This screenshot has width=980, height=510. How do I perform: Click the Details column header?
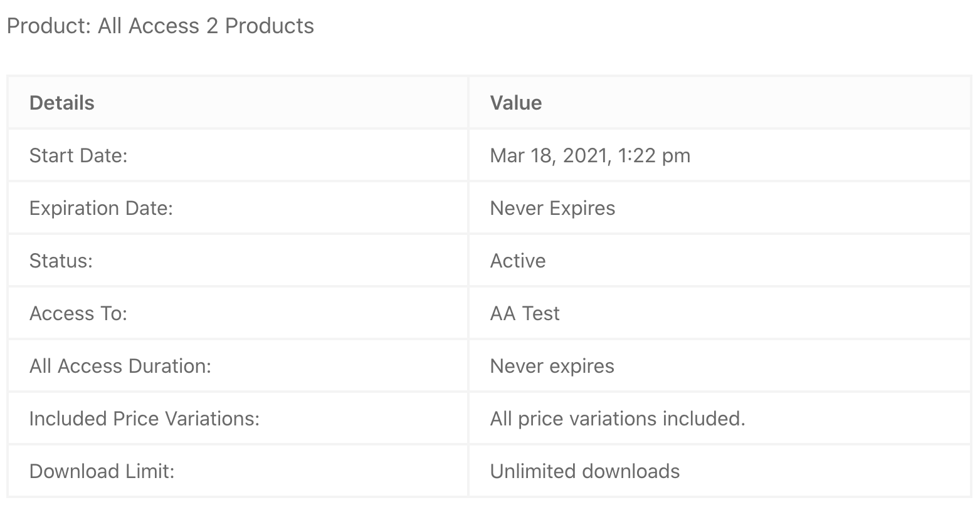point(62,103)
